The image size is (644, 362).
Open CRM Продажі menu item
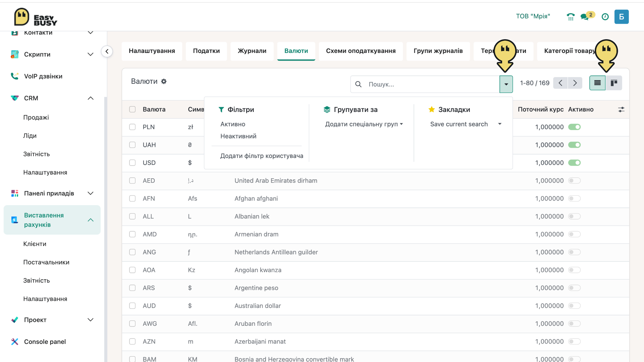coord(36,117)
